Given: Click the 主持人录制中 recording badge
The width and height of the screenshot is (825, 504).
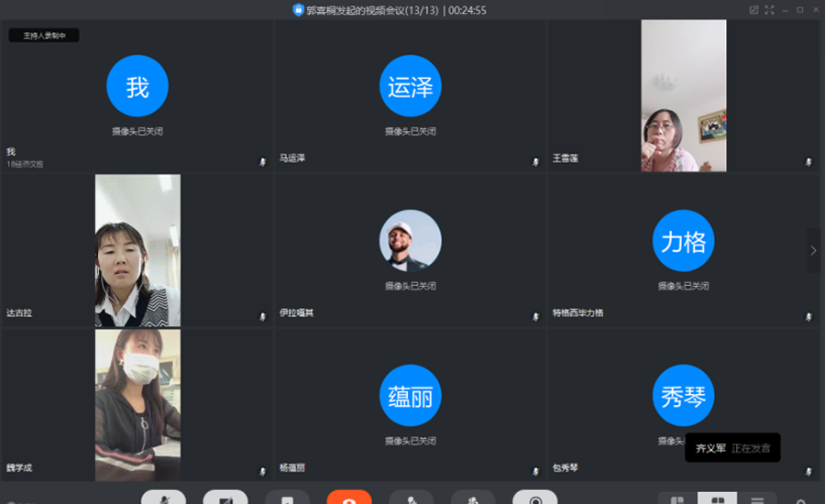Looking at the screenshot, I should point(44,36).
